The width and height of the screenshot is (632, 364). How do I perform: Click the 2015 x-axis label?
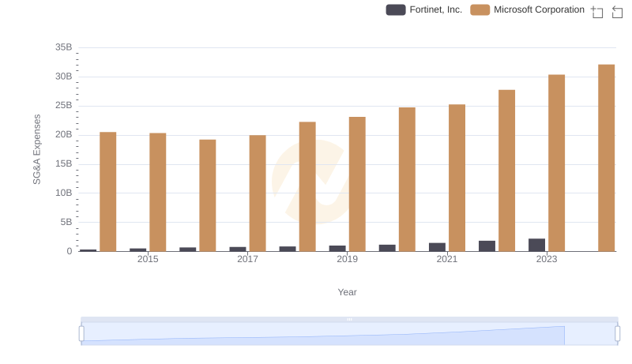(x=148, y=259)
